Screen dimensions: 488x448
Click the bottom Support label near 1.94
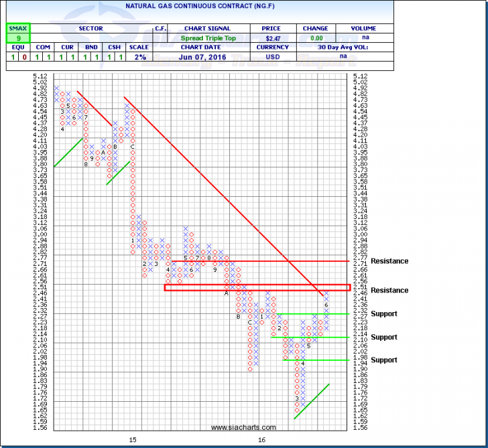click(383, 360)
